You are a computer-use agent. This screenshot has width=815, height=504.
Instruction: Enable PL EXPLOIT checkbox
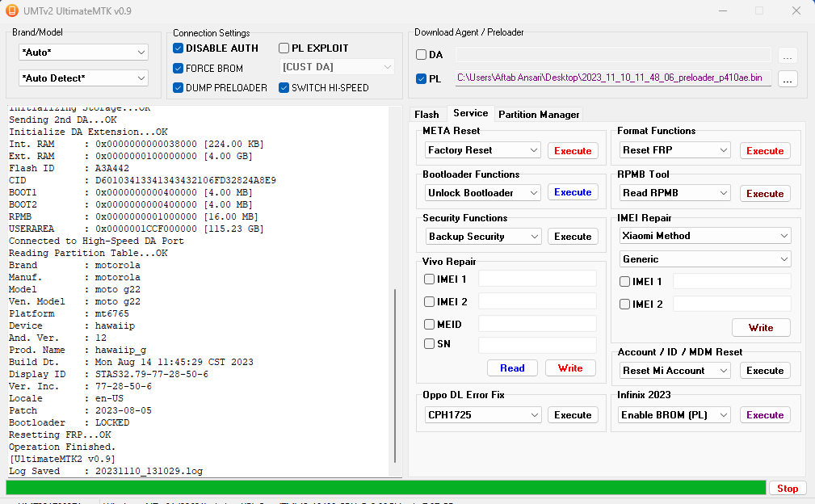click(284, 48)
